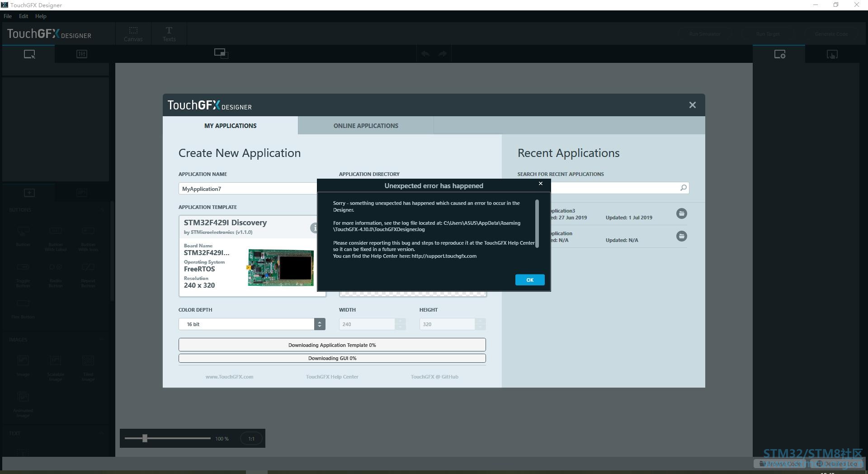This screenshot has height=474, width=868.
Task: Open the Color Depth dropdown
Action: 320,324
